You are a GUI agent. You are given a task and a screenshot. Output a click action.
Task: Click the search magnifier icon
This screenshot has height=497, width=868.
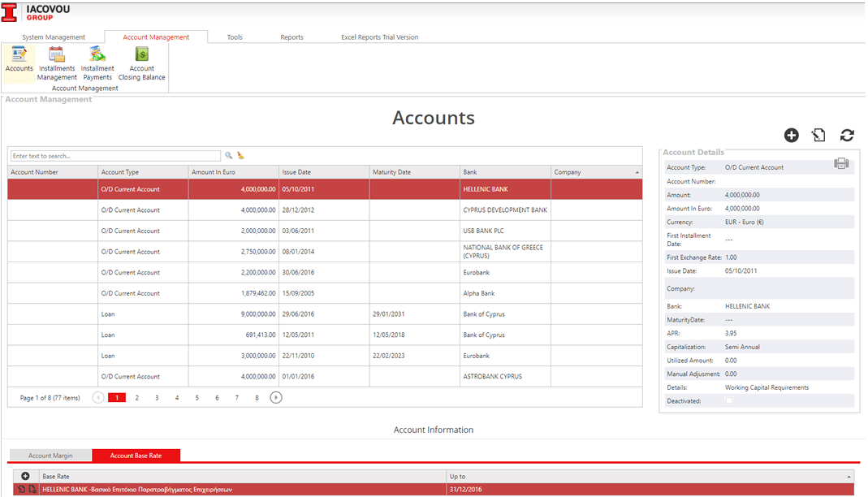click(x=229, y=155)
